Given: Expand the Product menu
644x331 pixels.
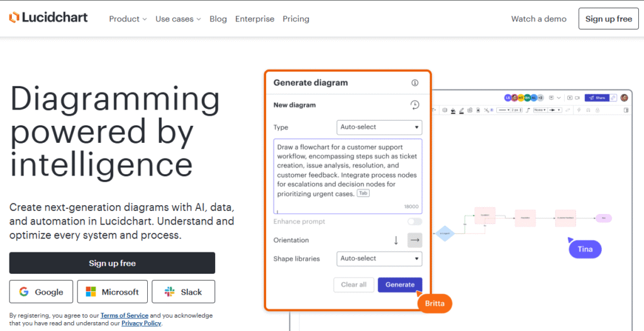Looking at the screenshot, I should (128, 19).
